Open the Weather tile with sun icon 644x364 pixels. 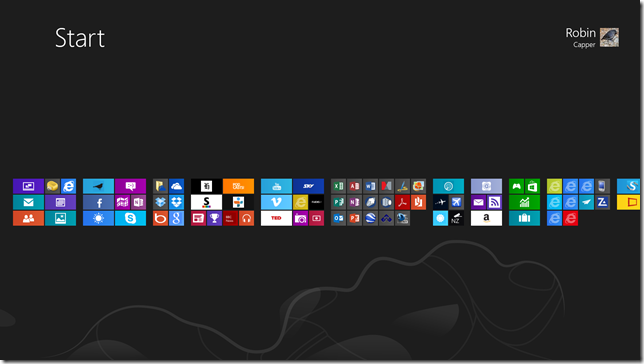(x=99, y=218)
